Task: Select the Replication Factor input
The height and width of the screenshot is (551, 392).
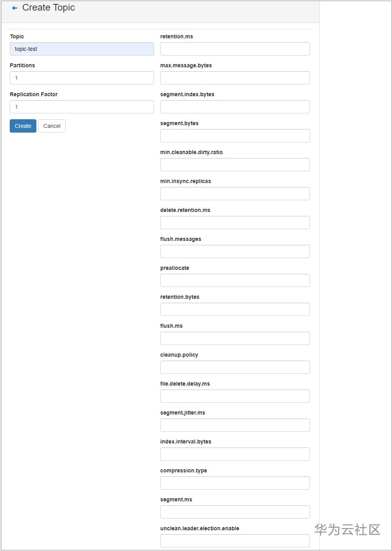Action: (82, 107)
